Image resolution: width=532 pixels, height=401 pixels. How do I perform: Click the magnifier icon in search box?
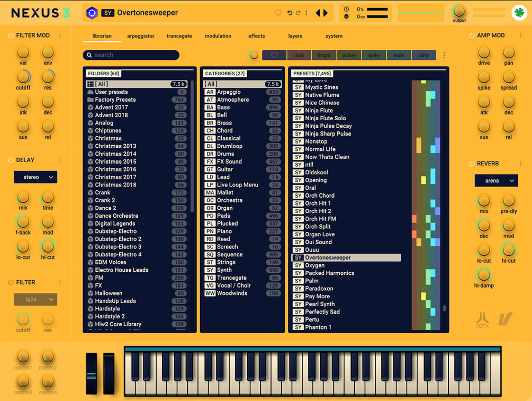click(89, 55)
